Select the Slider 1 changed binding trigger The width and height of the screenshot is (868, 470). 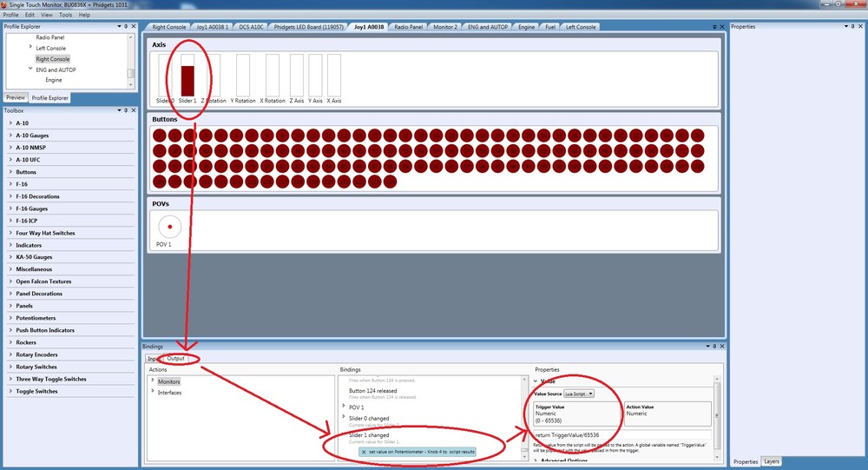(369, 435)
